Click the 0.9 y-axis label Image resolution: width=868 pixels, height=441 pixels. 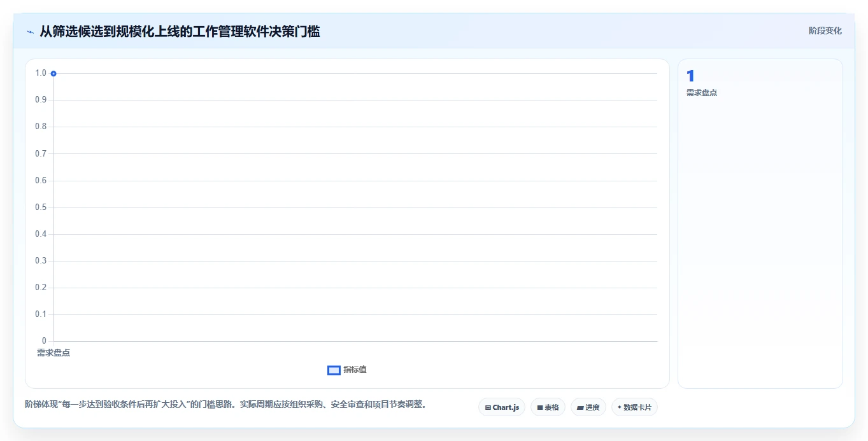(41, 100)
